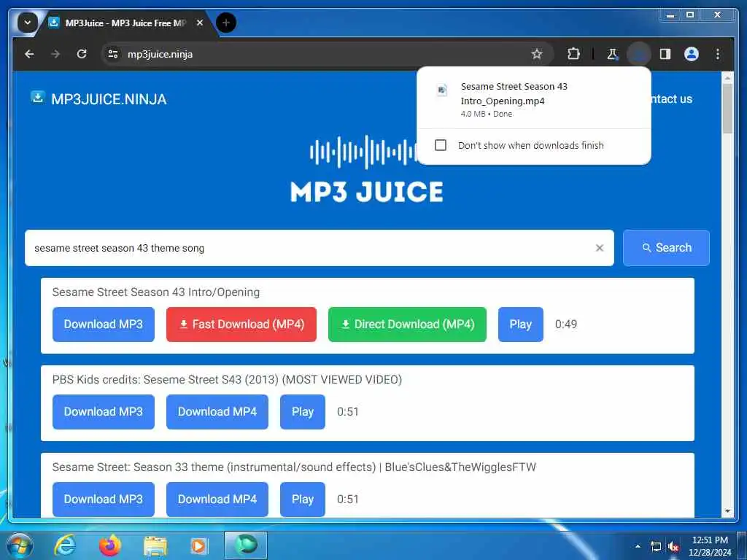Click the browser back arrow
This screenshot has width=747, height=560.
tap(29, 54)
